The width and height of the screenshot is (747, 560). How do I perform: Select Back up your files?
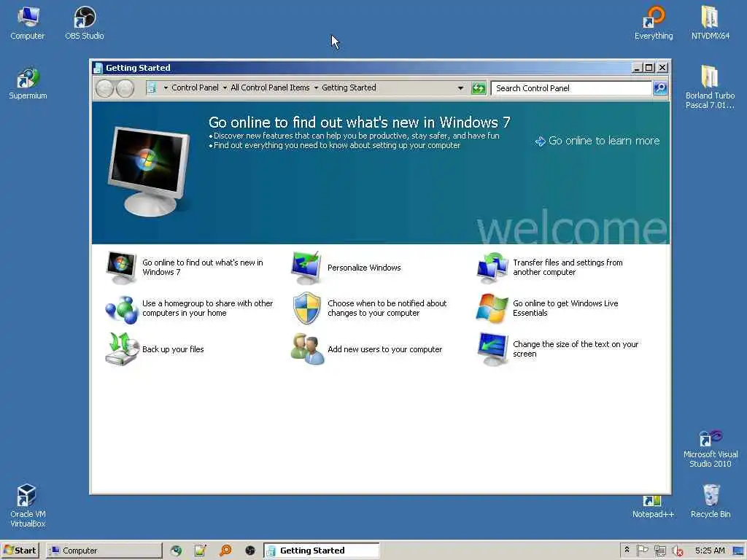click(173, 349)
